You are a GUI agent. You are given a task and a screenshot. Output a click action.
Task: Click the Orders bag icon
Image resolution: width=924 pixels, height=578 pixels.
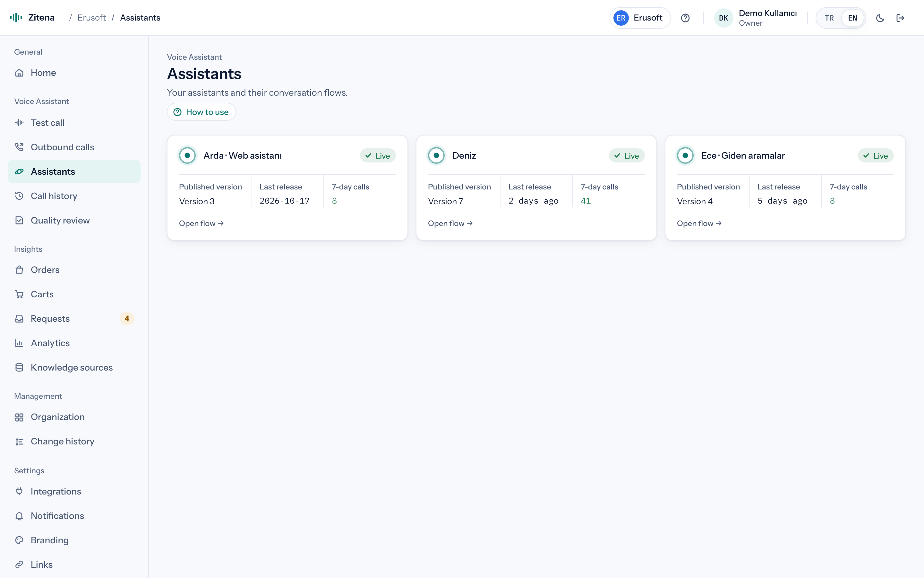click(x=19, y=270)
